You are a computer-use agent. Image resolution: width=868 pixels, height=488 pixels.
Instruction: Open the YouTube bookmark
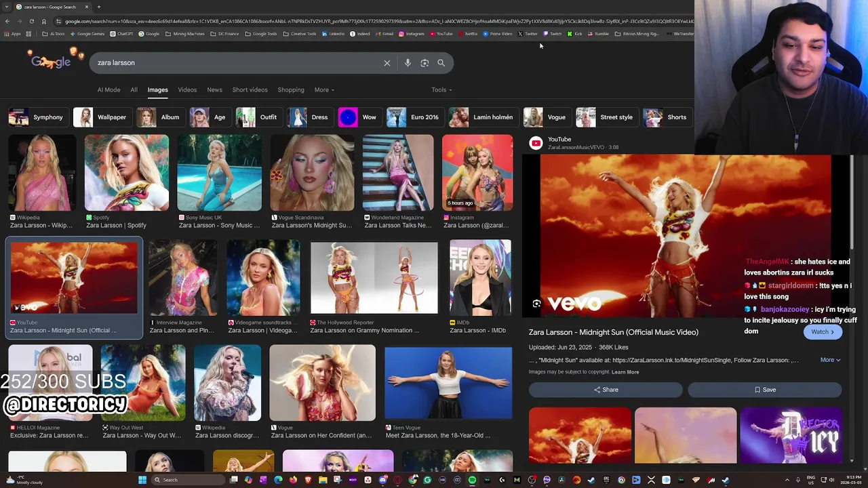tap(441, 34)
